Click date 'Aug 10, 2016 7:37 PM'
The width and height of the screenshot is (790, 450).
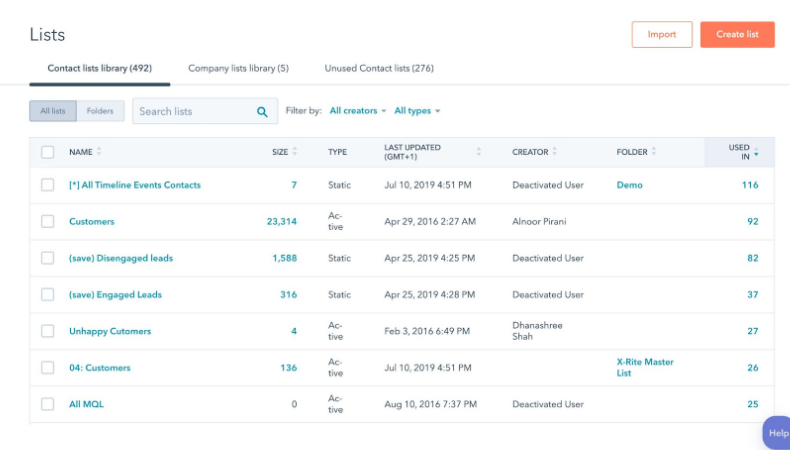click(430, 404)
